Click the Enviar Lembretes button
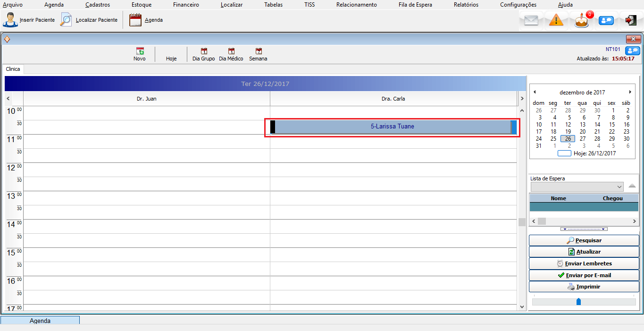Viewport: 644px width, 331px height. click(584, 263)
